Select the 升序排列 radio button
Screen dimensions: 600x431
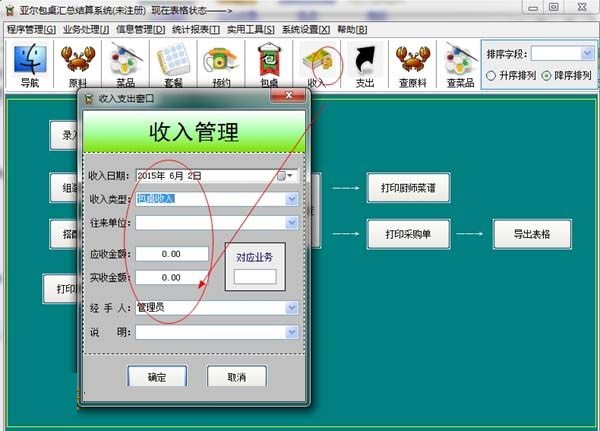pos(491,76)
